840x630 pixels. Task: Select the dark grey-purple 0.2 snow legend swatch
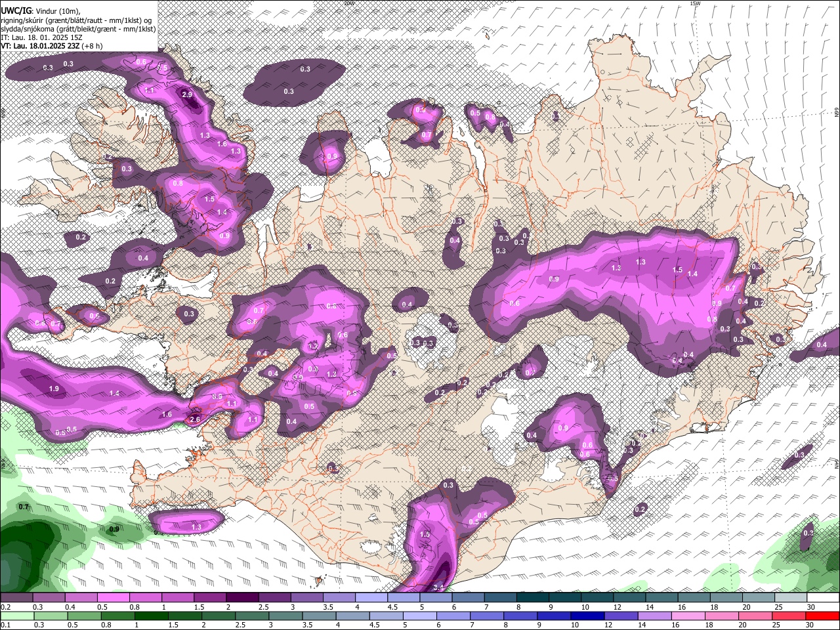point(16,598)
